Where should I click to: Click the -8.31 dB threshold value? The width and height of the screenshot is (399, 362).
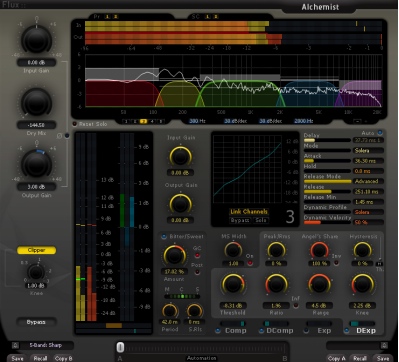tap(233, 305)
